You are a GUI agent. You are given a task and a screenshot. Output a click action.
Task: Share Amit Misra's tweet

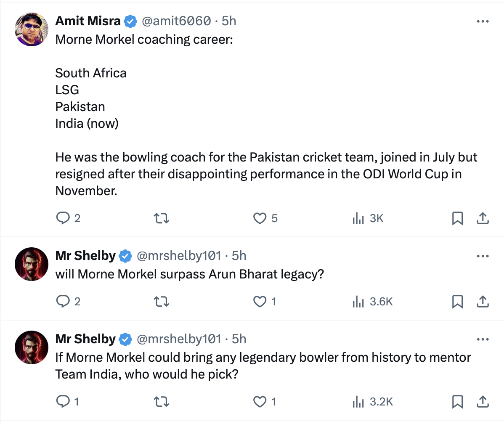click(483, 218)
